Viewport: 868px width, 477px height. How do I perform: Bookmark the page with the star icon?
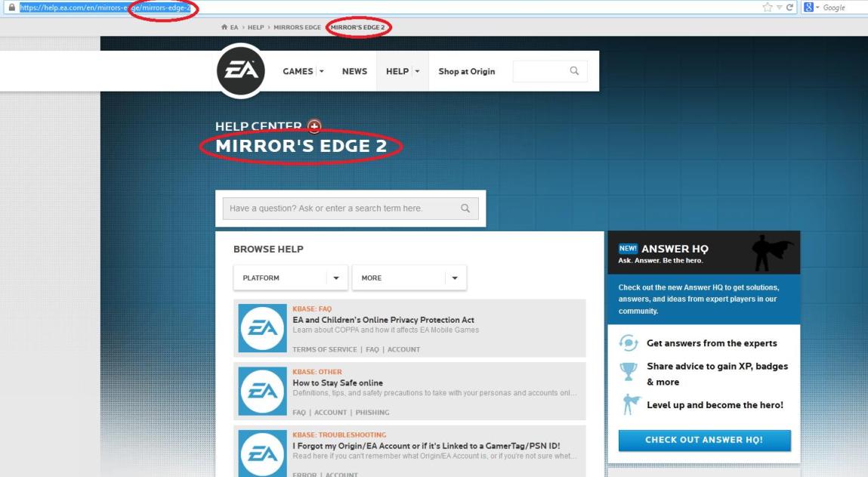[x=768, y=8]
